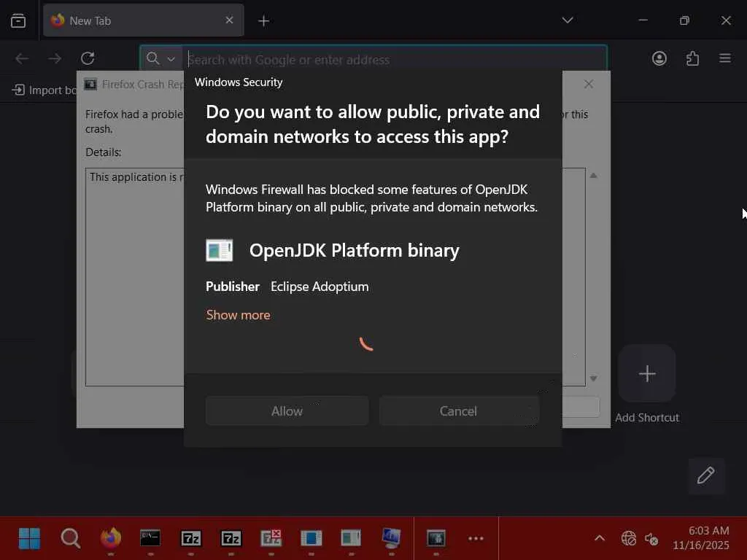Viewport: 747px width, 560px height.
Task: Open a new tab with the plus button
Action: tap(263, 21)
